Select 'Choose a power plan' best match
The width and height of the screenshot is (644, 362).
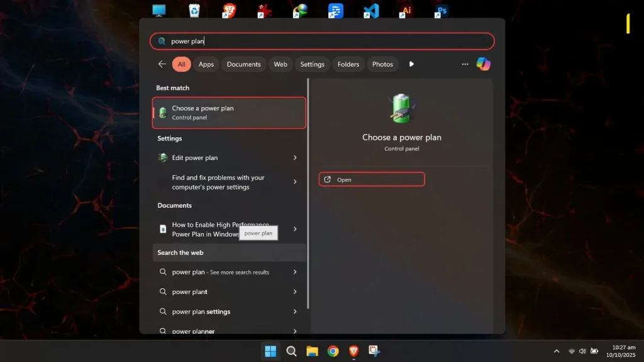click(229, 113)
